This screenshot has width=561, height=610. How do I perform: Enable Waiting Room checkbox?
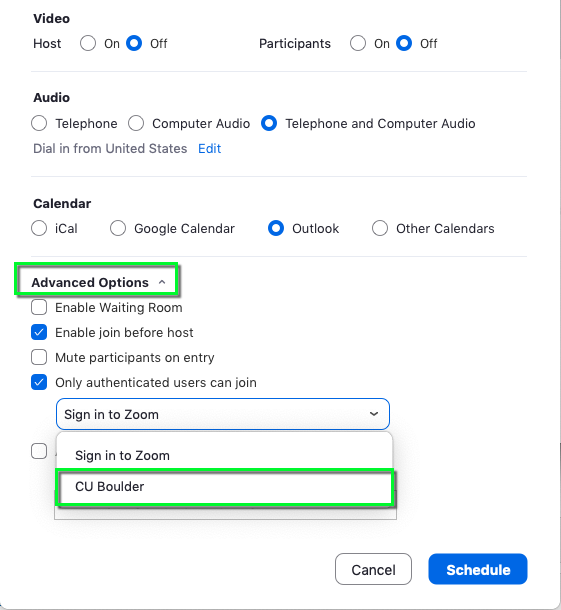pos(39,307)
